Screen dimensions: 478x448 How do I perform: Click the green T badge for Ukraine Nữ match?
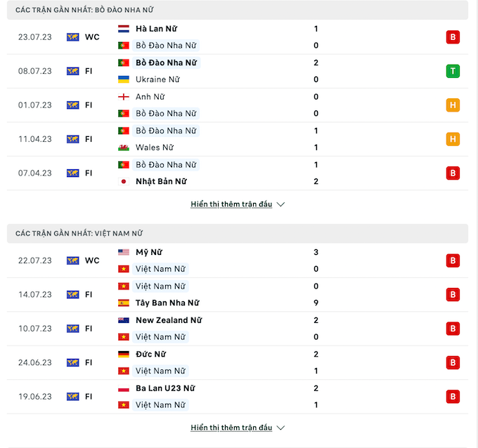pyautogui.click(x=453, y=71)
